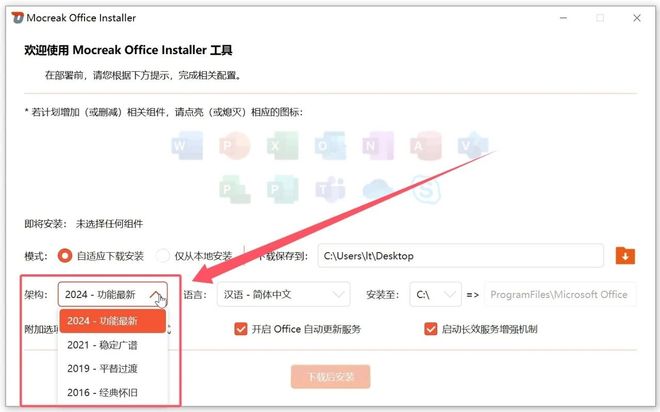Light up the PowerPoint component icon
This screenshot has width=660, height=412.
click(x=235, y=146)
